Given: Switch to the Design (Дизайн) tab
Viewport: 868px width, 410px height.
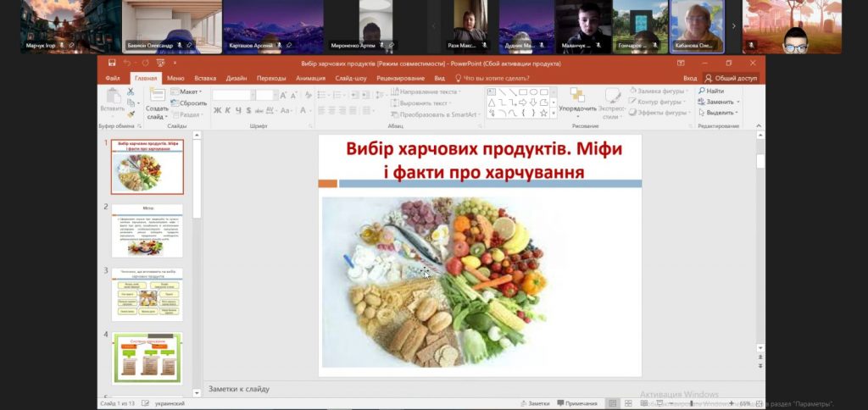Looking at the screenshot, I should (236, 78).
